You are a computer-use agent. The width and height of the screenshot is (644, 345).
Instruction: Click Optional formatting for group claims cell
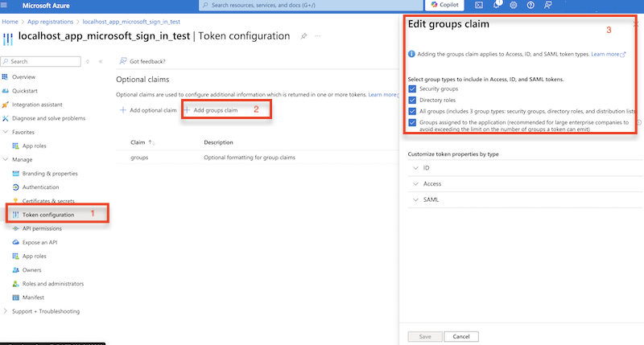coord(250,158)
